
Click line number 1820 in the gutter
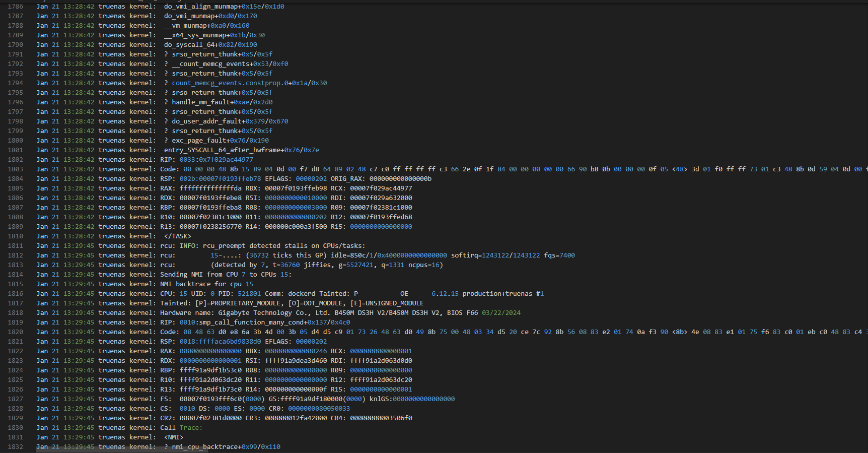15,332
